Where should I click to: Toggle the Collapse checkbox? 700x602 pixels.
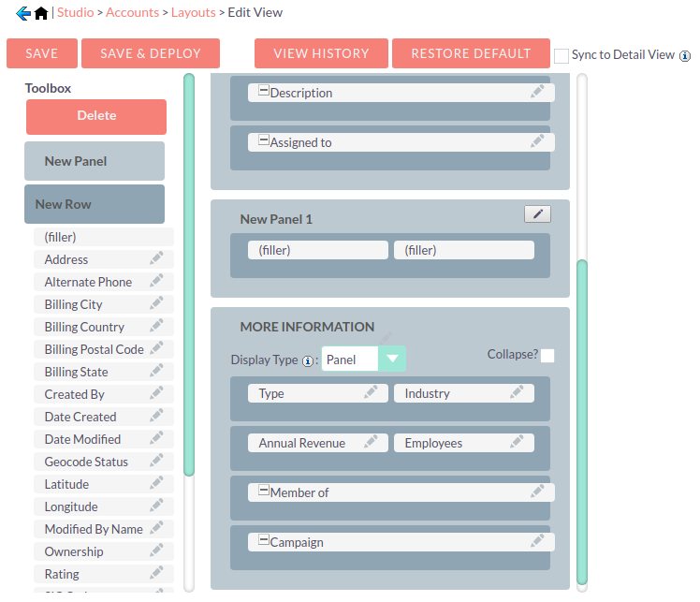pos(547,356)
